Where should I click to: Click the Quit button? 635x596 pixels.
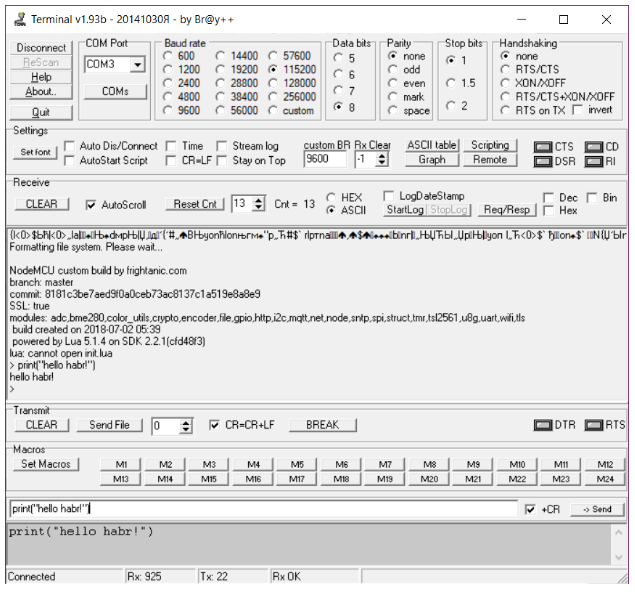[41, 112]
